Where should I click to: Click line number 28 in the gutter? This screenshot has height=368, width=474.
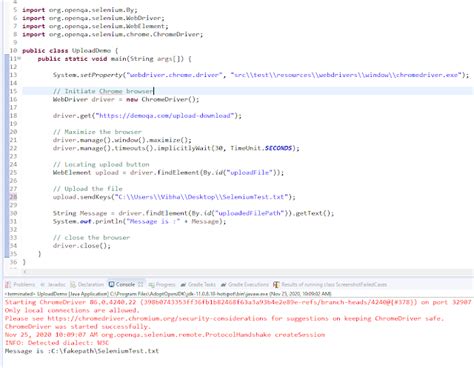(13, 197)
